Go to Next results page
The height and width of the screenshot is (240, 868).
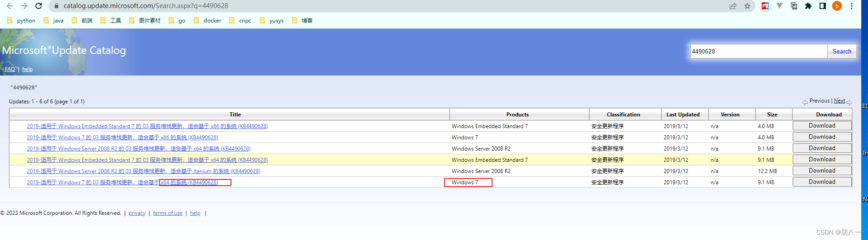(839, 101)
